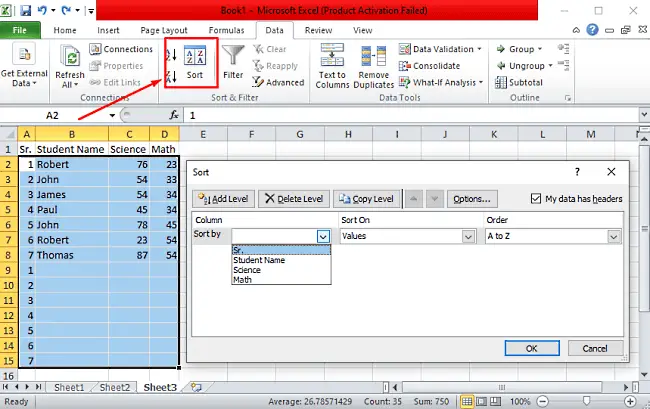Image resolution: width=650 pixels, height=409 pixels.
Task: Click the blue Help question mark icon
Action: pos(592,30)
